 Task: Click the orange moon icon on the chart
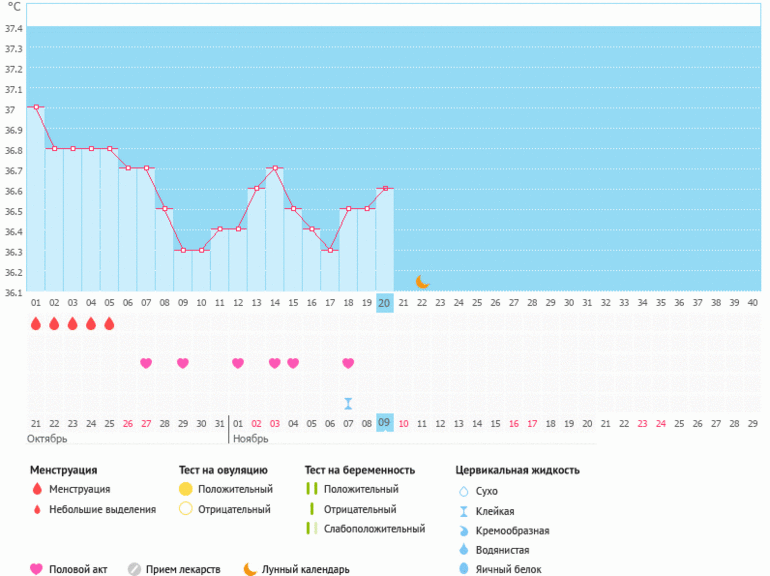coord(422,282)
